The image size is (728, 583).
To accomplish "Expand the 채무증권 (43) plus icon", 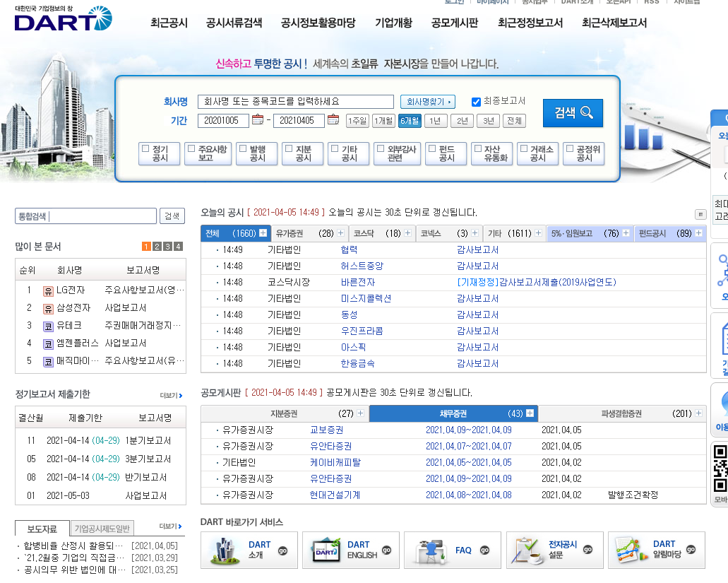I will [530, 413].
